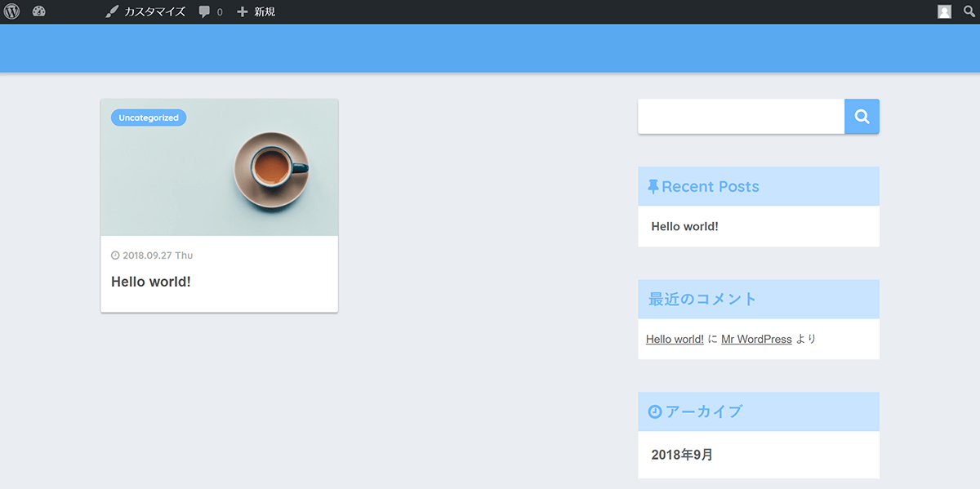Click the customize paintbrush icon
This screenshot has height=489, width=980.
click(x=112, y=12)
